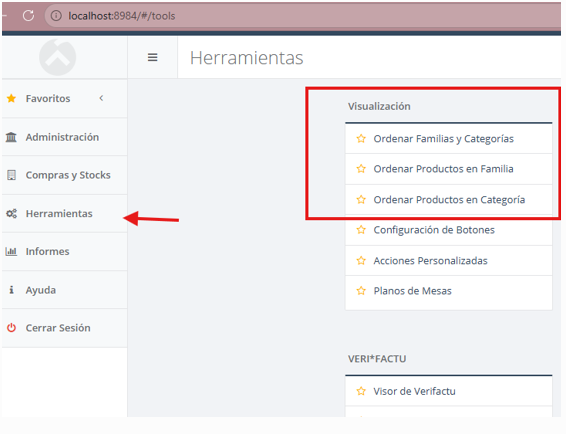The width and height of the screenshot is (566, 434).
Task: Open Ordenar Productos en Familia
Action: 443,169
